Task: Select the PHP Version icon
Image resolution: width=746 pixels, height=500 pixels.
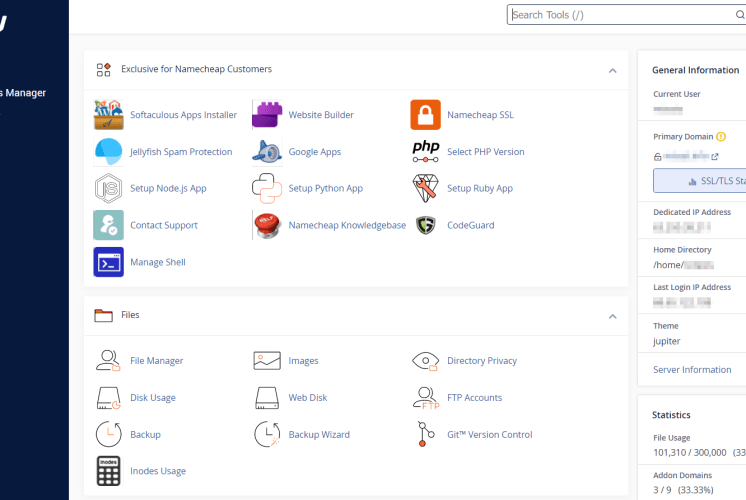Action: tap(425, 152)
